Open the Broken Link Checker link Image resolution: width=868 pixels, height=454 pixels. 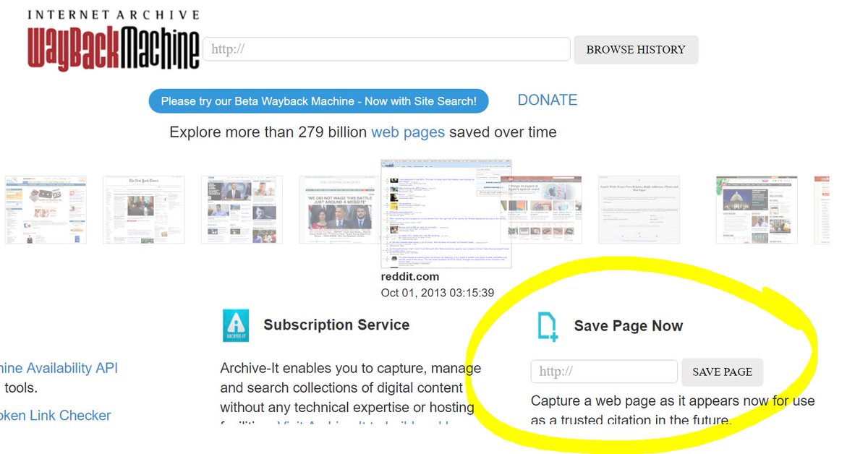pyautogui.click(x=56, y=416)
